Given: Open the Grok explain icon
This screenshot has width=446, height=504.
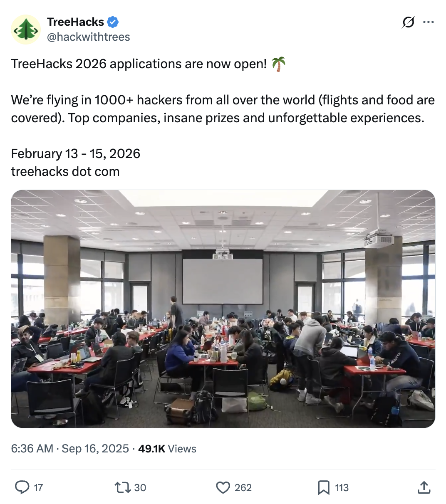Looking at the screenshot, I should click(408, 22).
